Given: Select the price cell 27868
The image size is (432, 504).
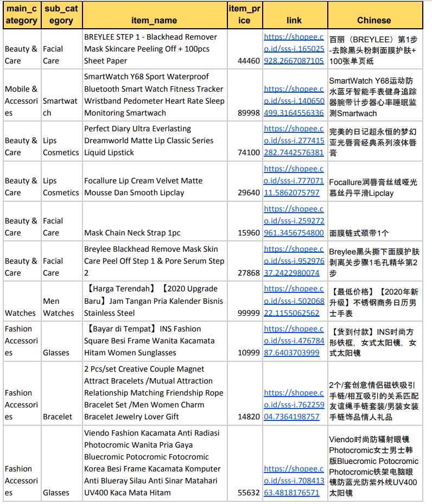Looking at the screenshot, I should coord(245,261).
